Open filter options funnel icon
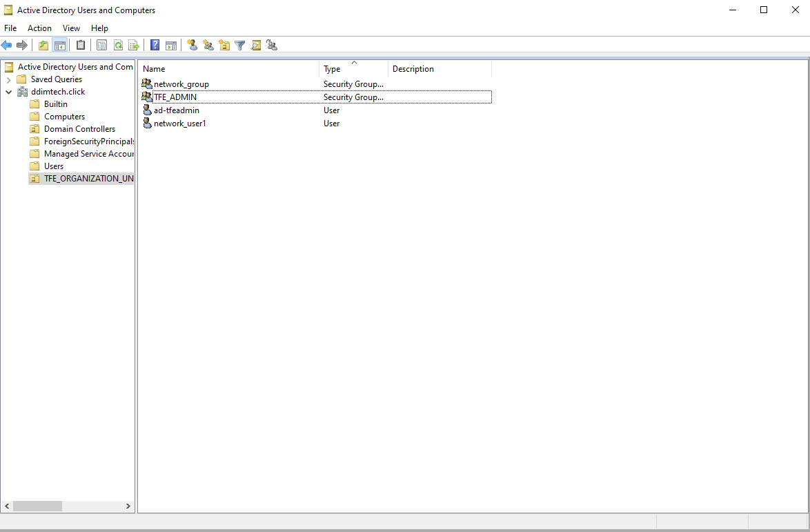This screenshot has height=532, width=810. [239, 46]
